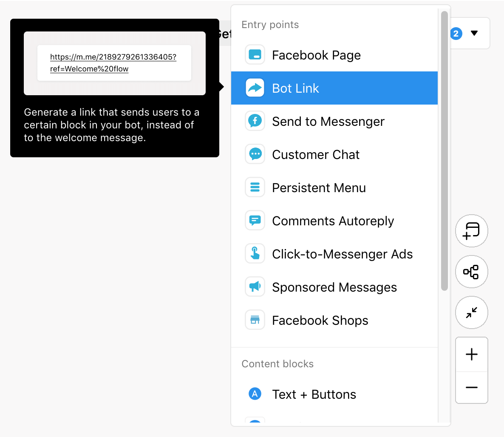Select Send to Messenger entry point
Image resolution: width=504 pixels, height=437 pixels.
[x=334, y=121]
